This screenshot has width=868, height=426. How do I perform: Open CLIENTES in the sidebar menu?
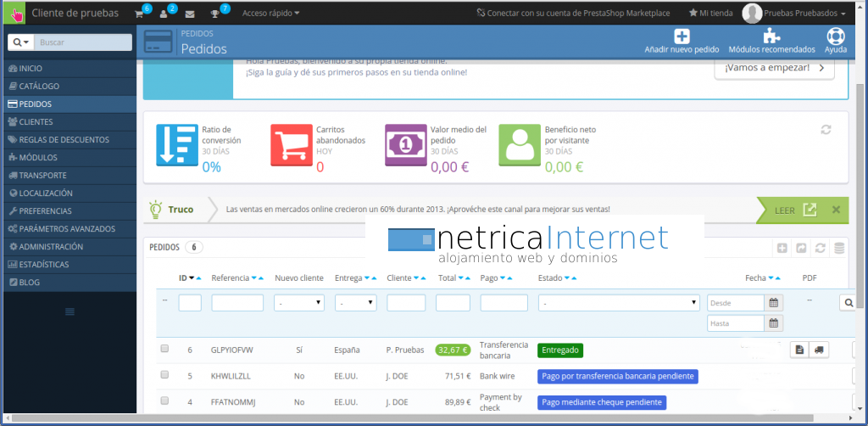pyautogui.click(x=70, y=122)
